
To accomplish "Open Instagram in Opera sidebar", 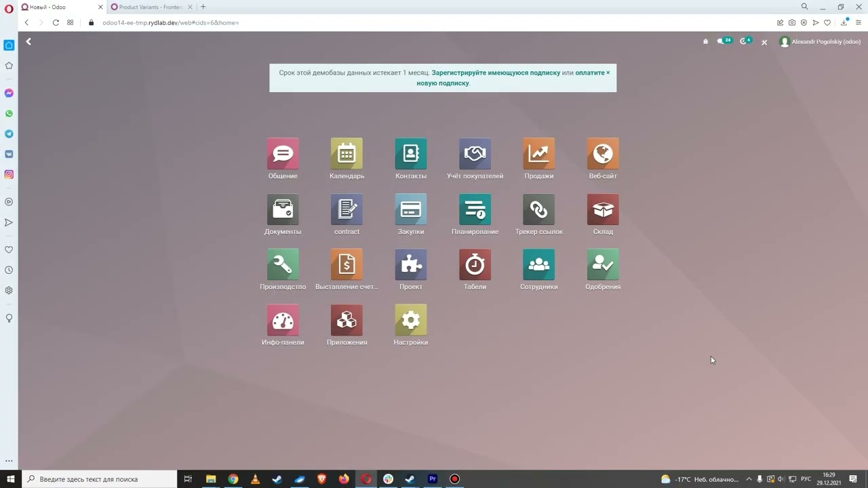I will pos(9,174).
